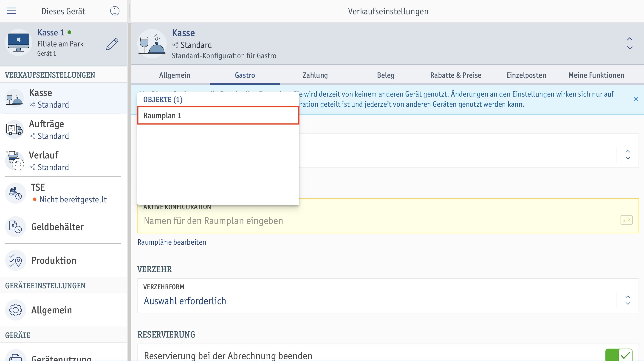Click the OBJEKTE (1) header
The height and width of the screenshot is (361, 644).
pyautogui.click(x=163, y=100)
